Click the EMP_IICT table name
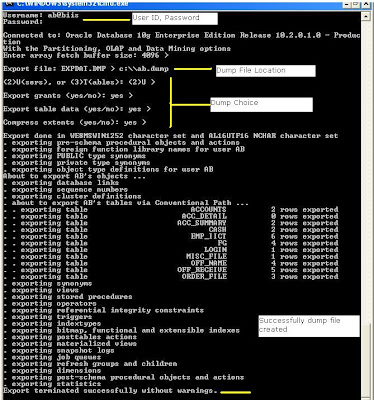Viewport: 374px width, 400px height. pyautogui.click(x=208, y=236)
